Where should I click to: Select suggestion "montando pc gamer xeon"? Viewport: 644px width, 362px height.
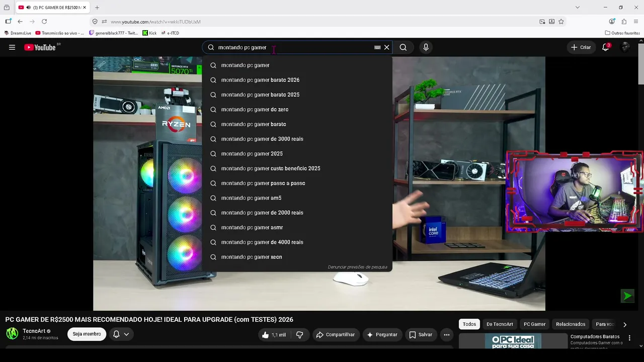point(297,257)
